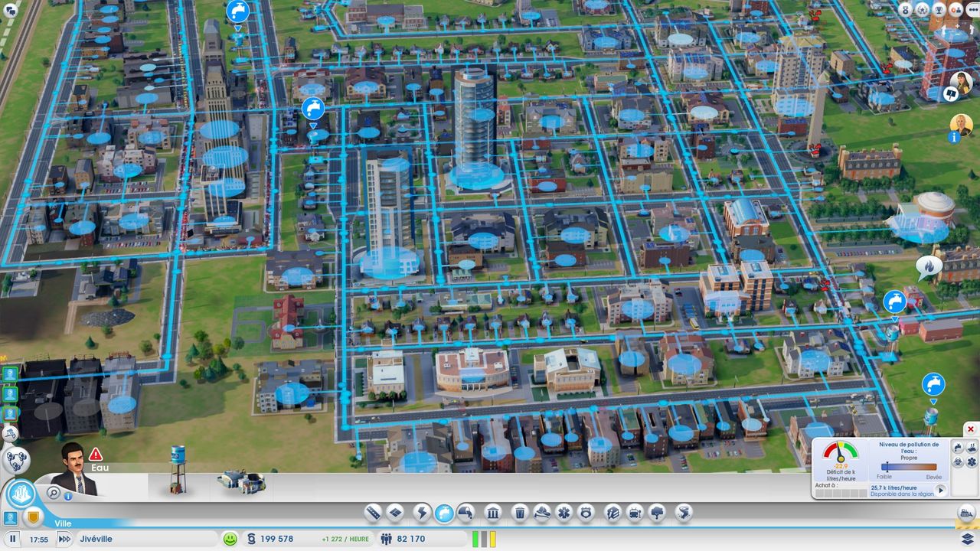Toggle the ground pollution data map

pos(957,461)
